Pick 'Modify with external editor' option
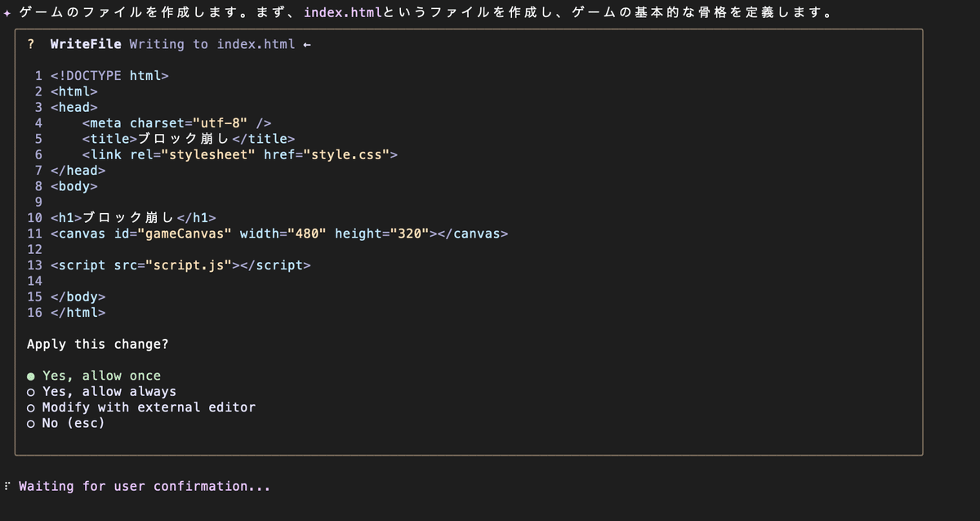The width and height of the screenshot is (980, 521). [141, 407]
